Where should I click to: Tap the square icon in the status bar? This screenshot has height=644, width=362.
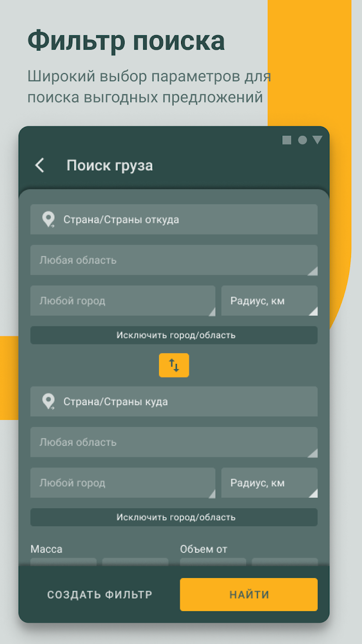(286, 140)
